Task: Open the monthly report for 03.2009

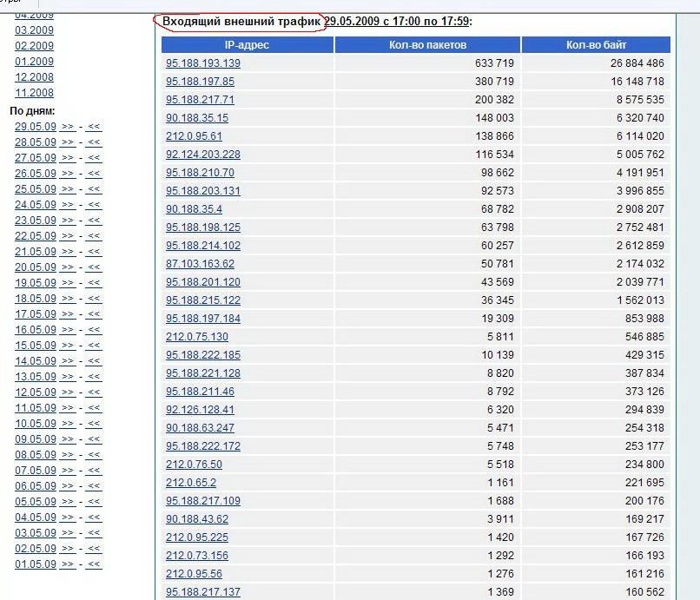Action: coord(34,30)
